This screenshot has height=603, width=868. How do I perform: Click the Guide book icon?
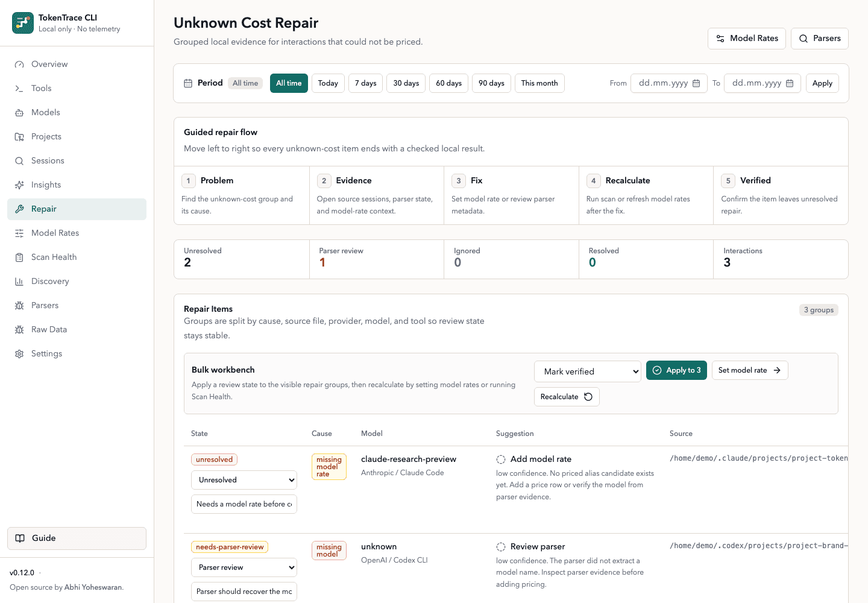click(20, 538)
